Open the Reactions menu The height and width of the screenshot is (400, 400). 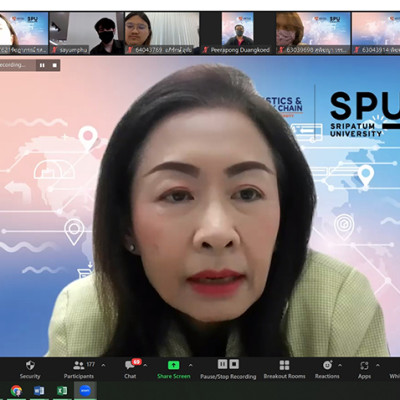coord(327,370)
